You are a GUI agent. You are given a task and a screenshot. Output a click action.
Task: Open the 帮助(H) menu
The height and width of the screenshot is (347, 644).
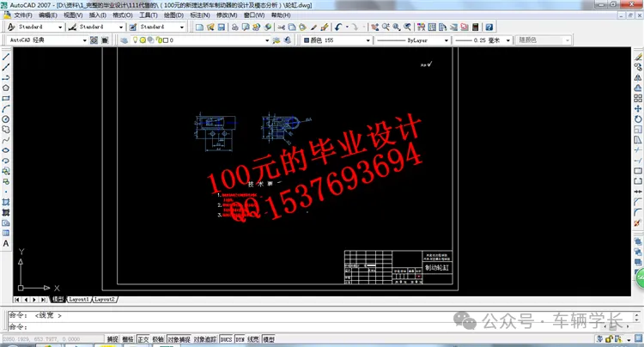click(x=281, y=15)
